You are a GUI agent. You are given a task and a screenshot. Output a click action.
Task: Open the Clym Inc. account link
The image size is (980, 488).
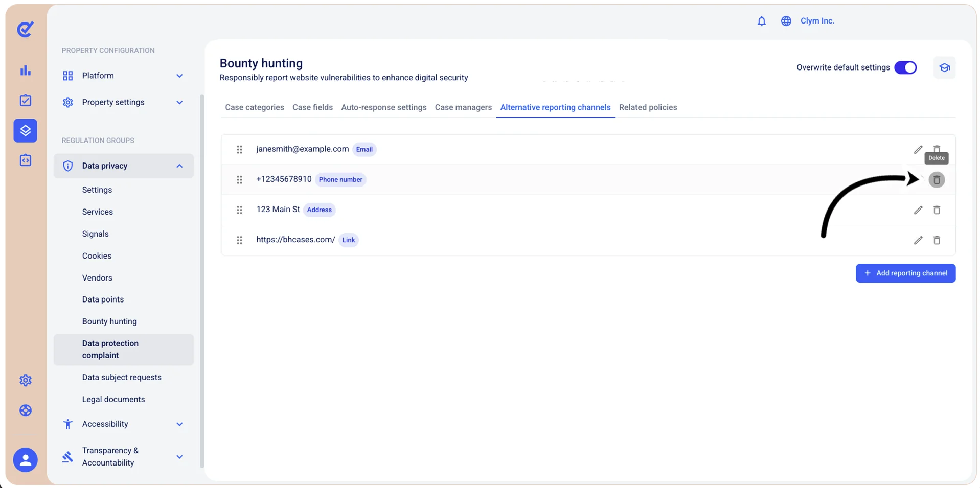click(817, 21)
